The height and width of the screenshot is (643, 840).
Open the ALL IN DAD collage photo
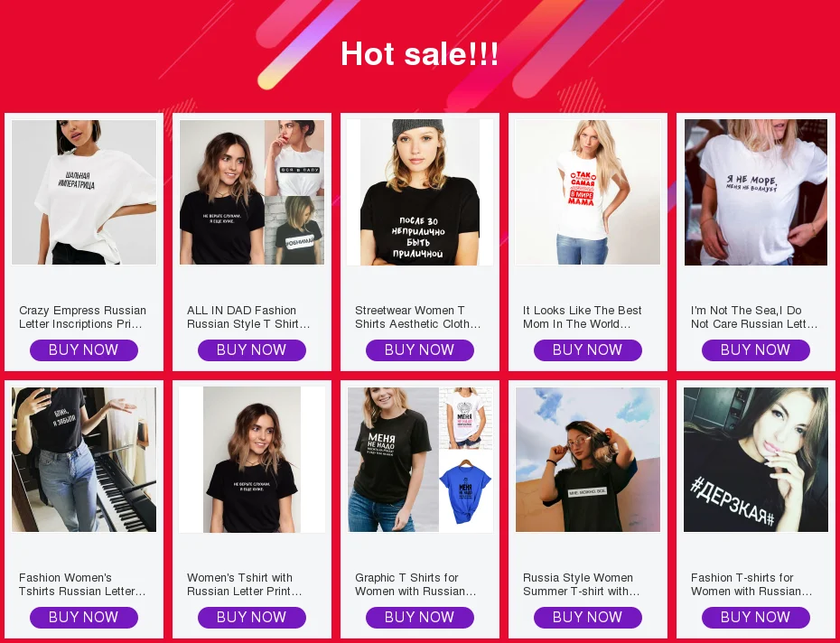(252, 192)
